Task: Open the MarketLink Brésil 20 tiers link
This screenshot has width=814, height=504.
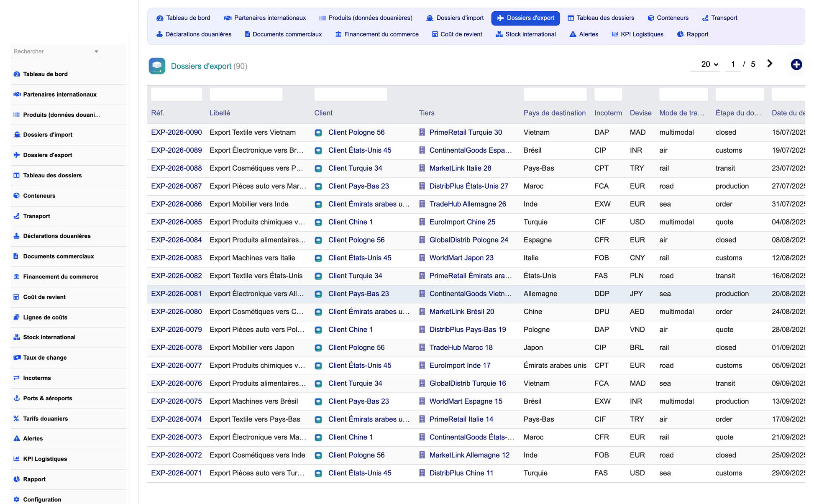Action: (462, 312)
